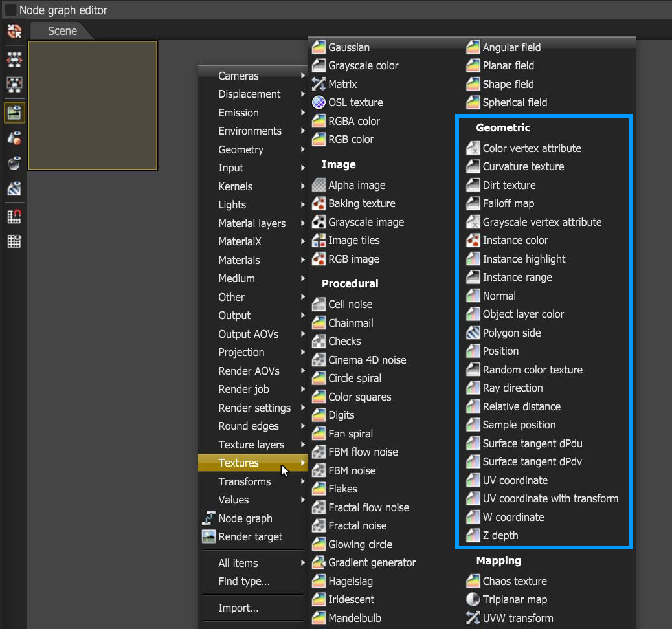This screenshot has width=672, height=629.
Task: Expand the Cameras submenu arrow
Action: 303,76
